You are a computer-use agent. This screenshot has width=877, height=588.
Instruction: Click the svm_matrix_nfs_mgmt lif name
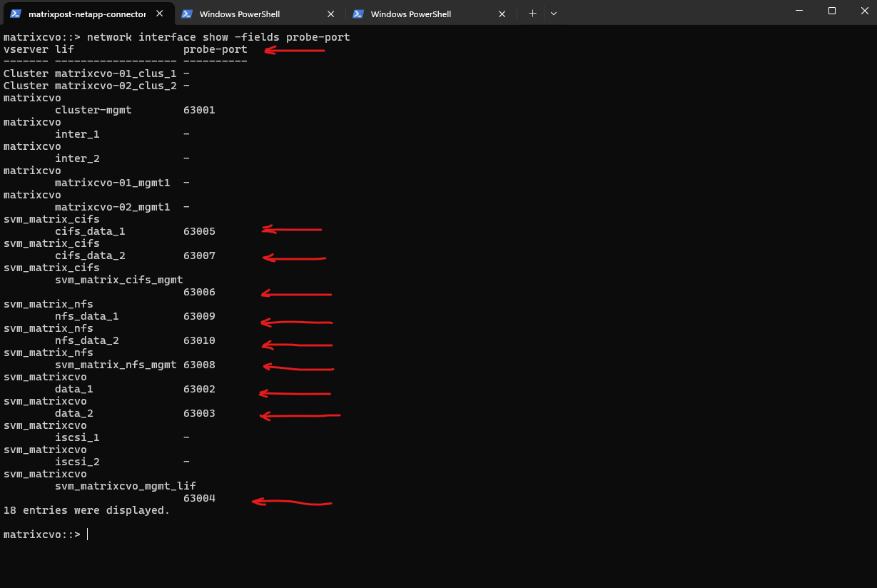[x=115, y=365]
